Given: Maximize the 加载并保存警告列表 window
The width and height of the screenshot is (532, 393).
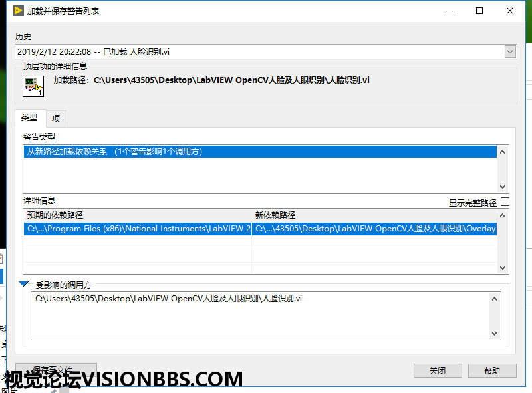Looking at the screenshot, I should 479,11.
